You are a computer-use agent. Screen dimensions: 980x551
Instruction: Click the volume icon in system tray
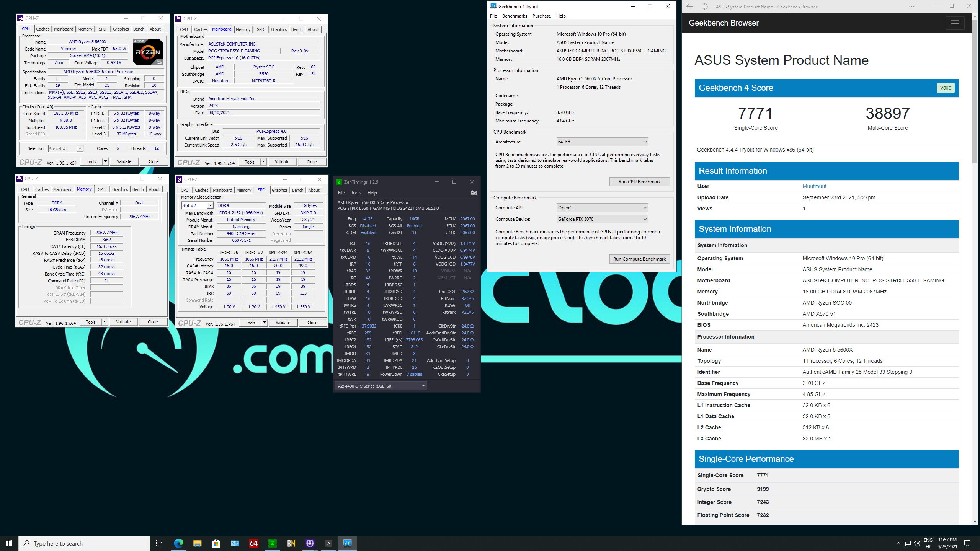coord(917,543)
